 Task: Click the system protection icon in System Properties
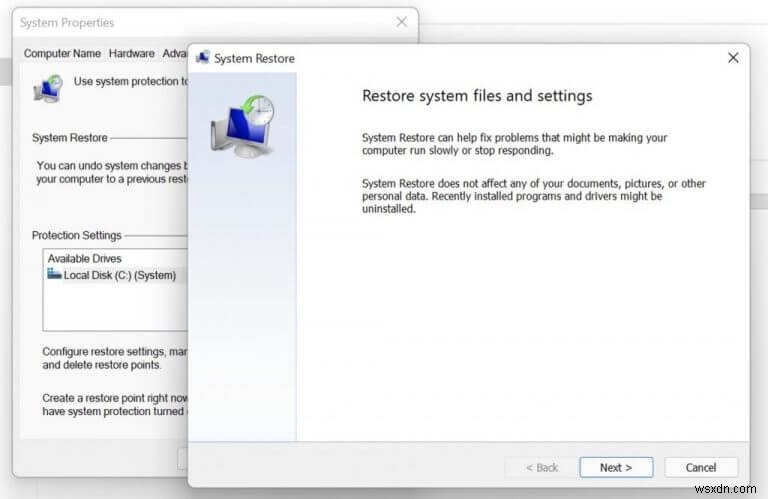click(48, 89)
